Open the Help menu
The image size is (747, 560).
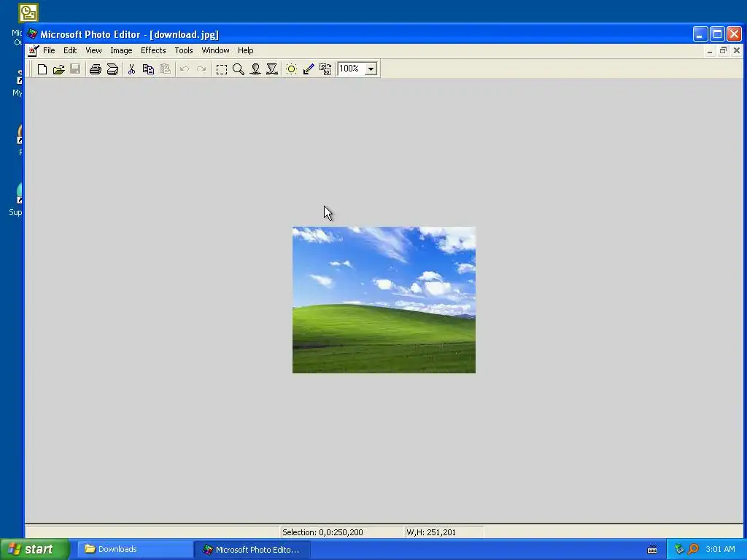[245, 50]
